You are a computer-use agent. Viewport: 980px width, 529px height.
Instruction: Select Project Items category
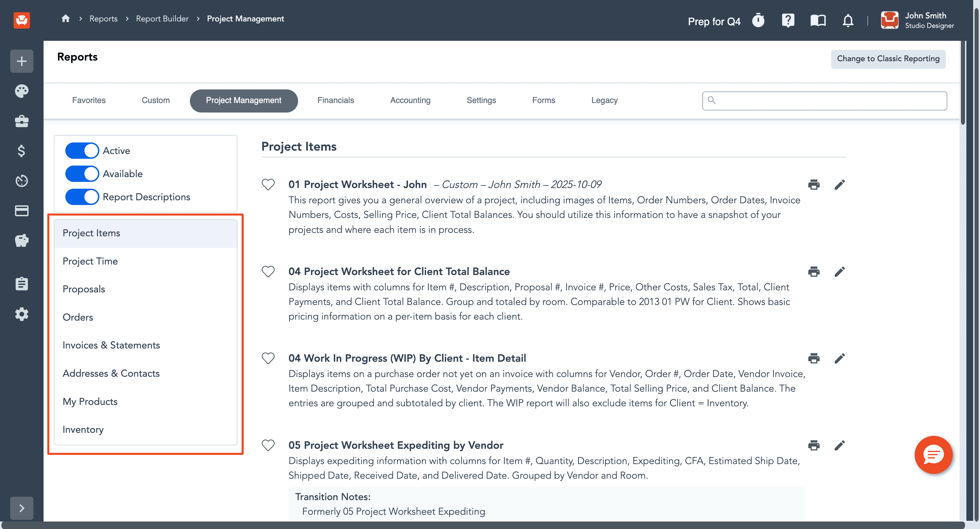tap(146, 233)
